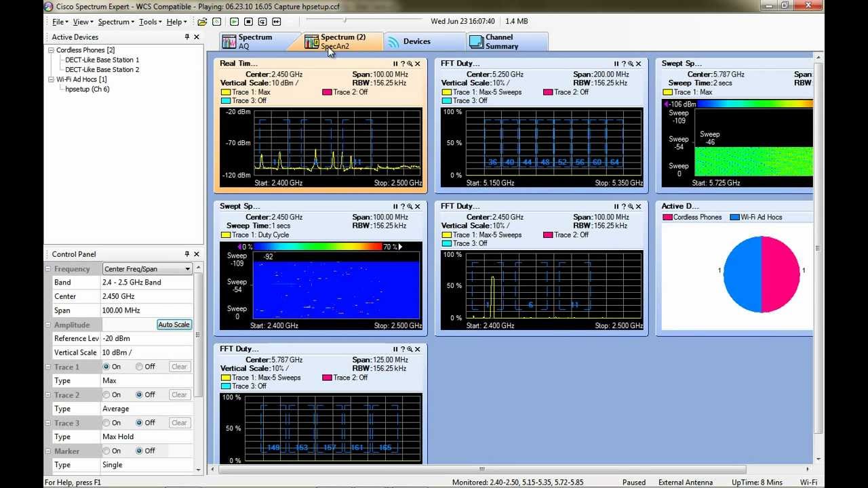Turn Trace 1 Off
Viewport: 868px width, 488px height.
click(140, 367)
